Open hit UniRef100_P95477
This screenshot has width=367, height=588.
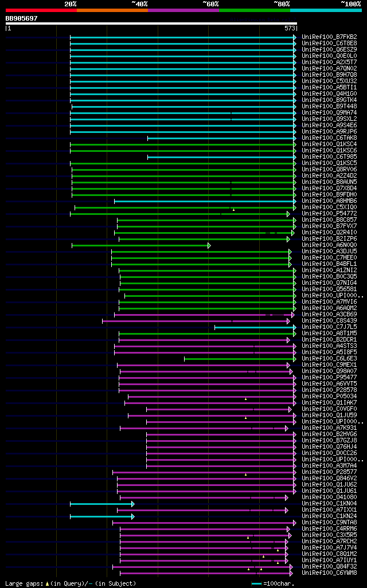point(330,378)
